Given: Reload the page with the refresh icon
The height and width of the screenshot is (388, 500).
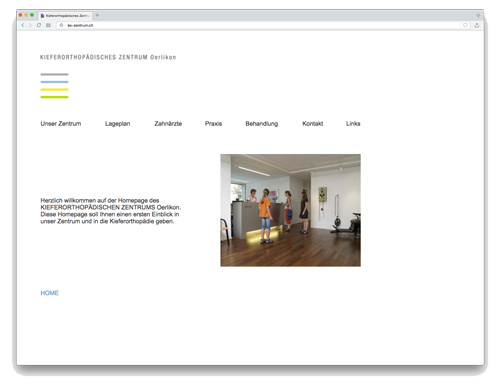Looking at the screenshot, I should (x=39, y=25).
